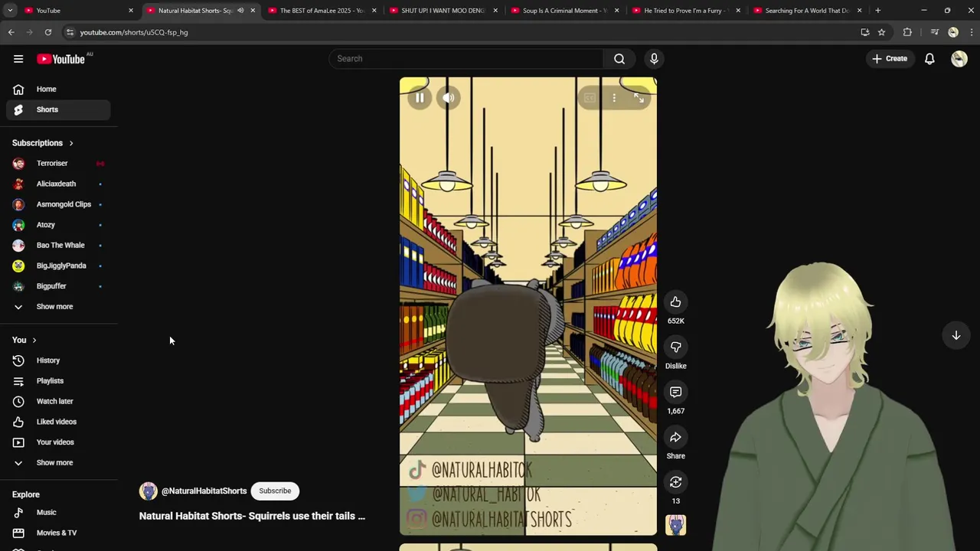980x551 pixels.
Task: Click the NaturalHabitatShorts channel avatar
Action: (148, 491)
